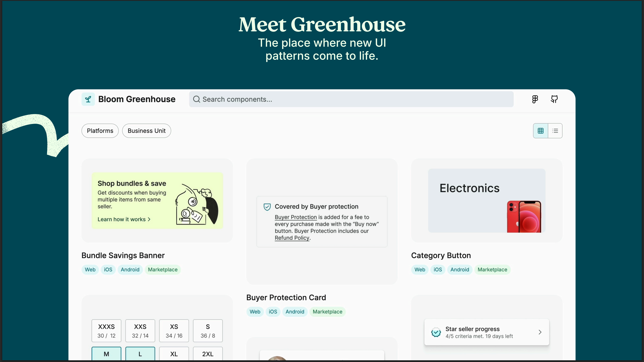Select Web tag under Category Button
644x362 pixels.
point(420,270)
